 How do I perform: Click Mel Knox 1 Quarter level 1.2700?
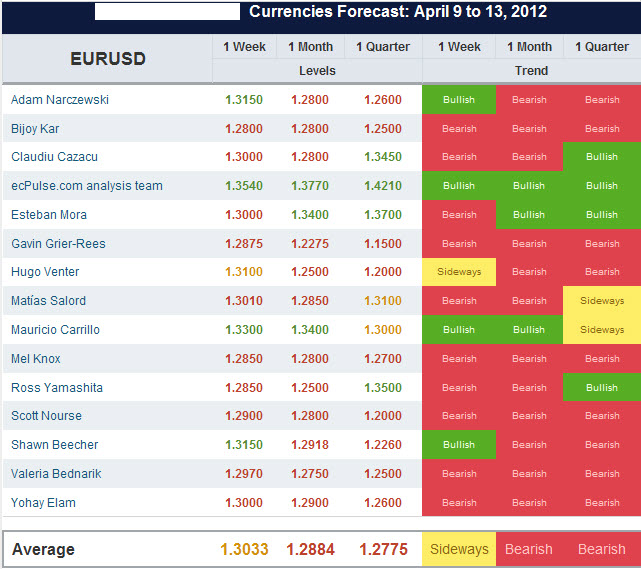(383, 359)
